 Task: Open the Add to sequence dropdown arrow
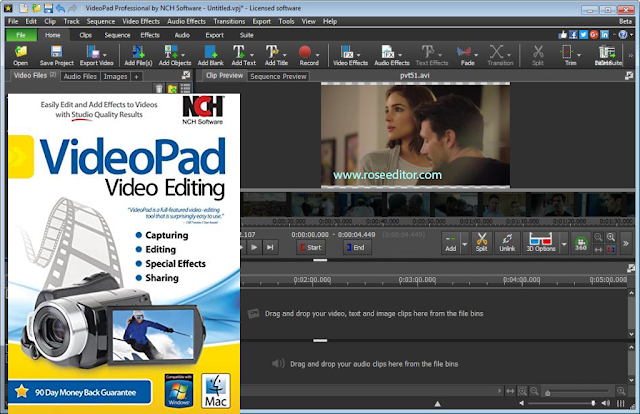pos(464,244)
